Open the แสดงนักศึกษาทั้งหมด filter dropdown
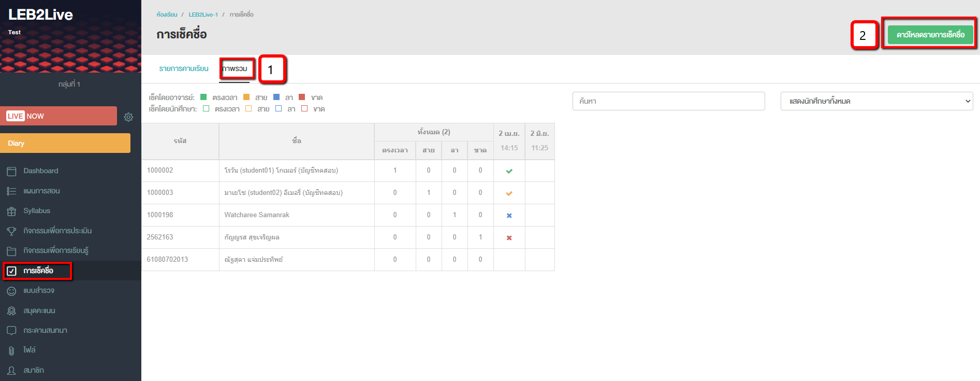Viewport: 980px width, 381px height. [x=876, y=101]
